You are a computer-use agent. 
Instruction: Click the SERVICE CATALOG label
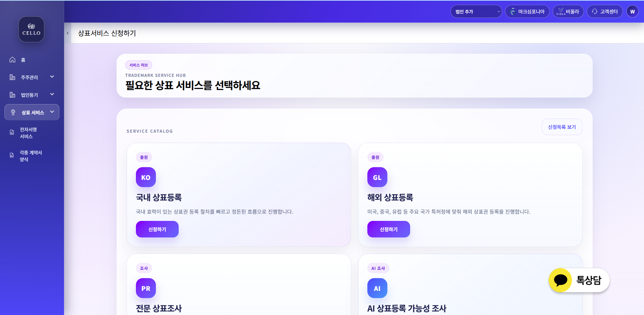pyautogui.click(x=150, y=131)
